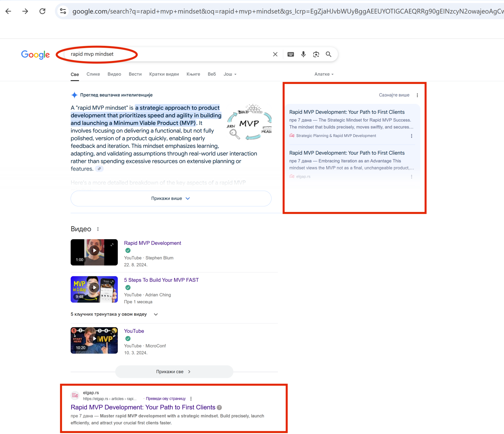
Task: Go back using the browser back arrow
Action: pyautogui.click(x=8, y=11)
